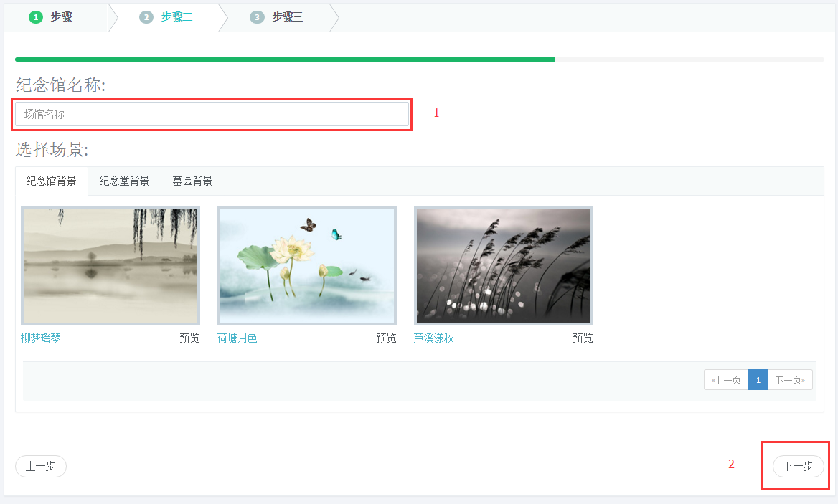This screenshot has height=504, width=838.
Task: Go to 步骤三 wizard step
Action: pyautogui.click(x=287, y=17)
